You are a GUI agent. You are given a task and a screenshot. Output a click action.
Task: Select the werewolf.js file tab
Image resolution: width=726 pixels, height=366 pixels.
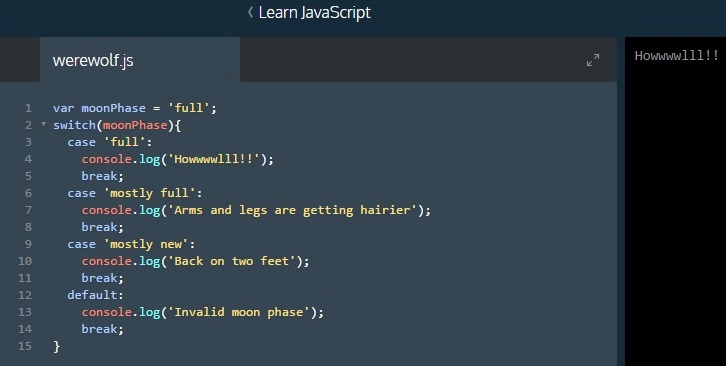pos(139,60)
